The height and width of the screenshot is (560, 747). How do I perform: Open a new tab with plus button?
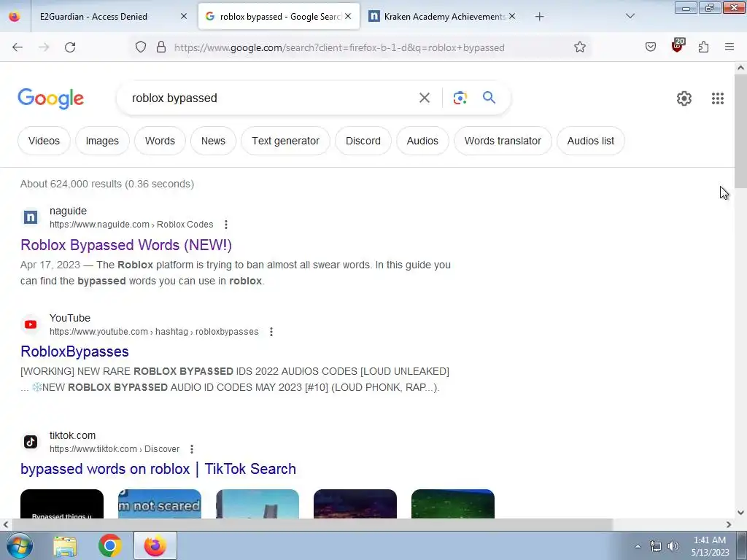click(539, 17)
